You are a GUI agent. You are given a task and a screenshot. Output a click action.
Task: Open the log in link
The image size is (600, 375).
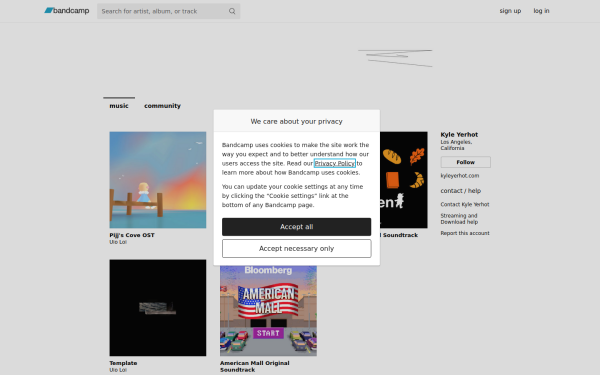[x=541, y=11]
